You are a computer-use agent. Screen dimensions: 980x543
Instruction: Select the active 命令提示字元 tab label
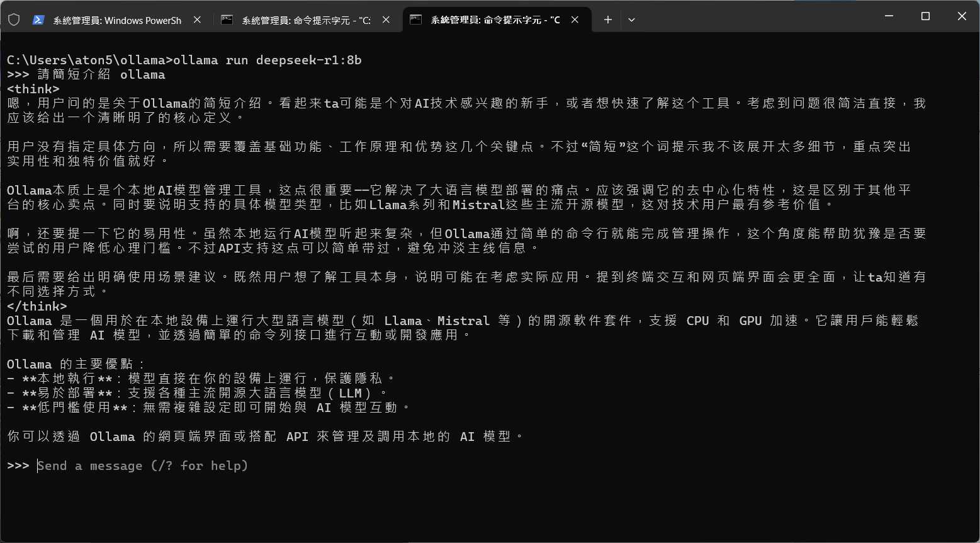495,20
